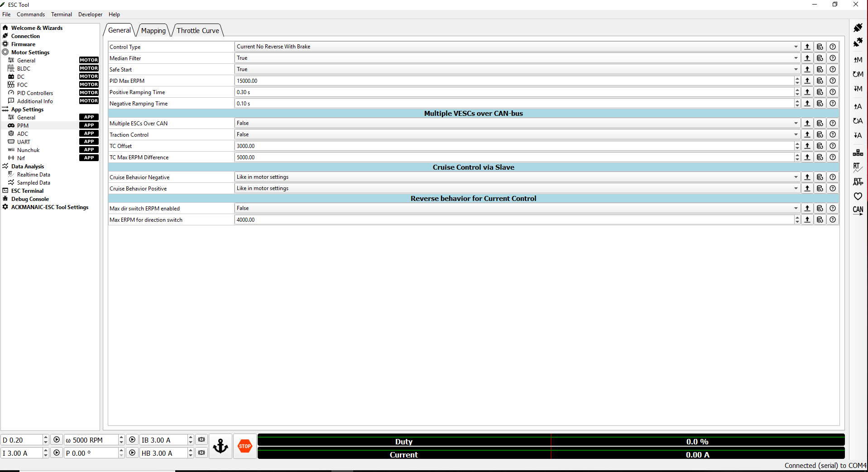The image size is (868, 472).
Task: Click help icon for Control Type row
Action: point(832,47)
